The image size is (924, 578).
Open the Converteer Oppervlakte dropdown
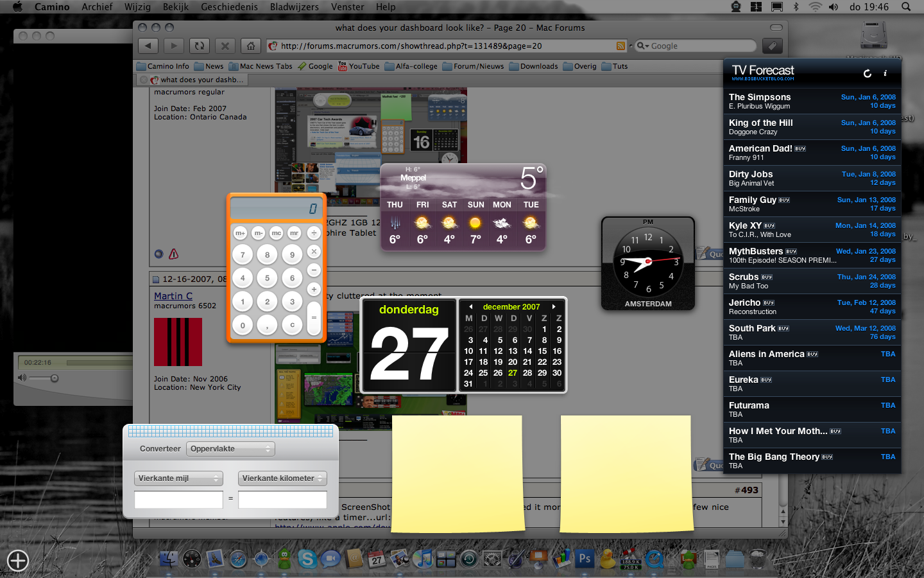coord(231,449)
